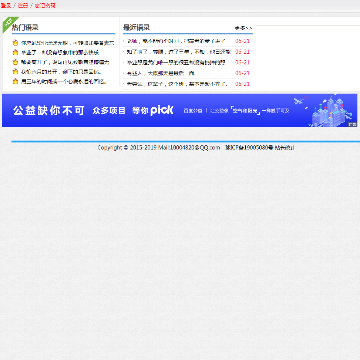This screenshot has width=360, height=360.
Task: Open the third quote in 热门语录 list
Action: pyautogui.click(x=65, y=62)
